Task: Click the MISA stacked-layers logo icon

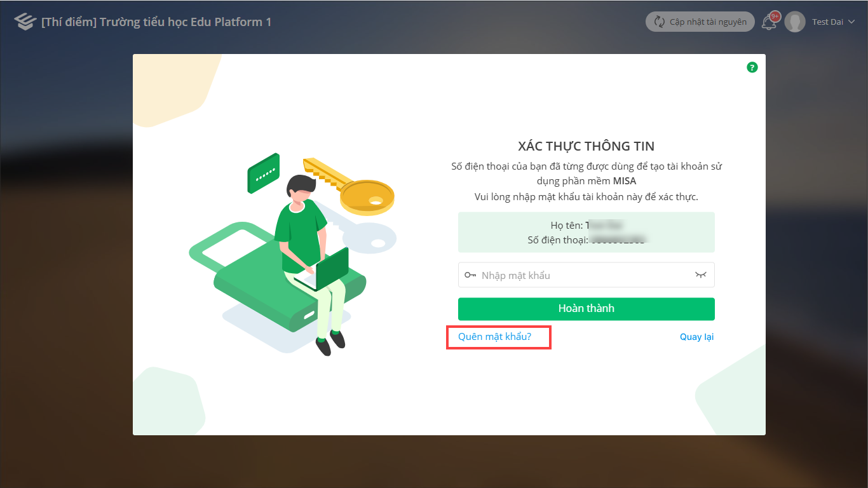Action: (x=25, y=22)
